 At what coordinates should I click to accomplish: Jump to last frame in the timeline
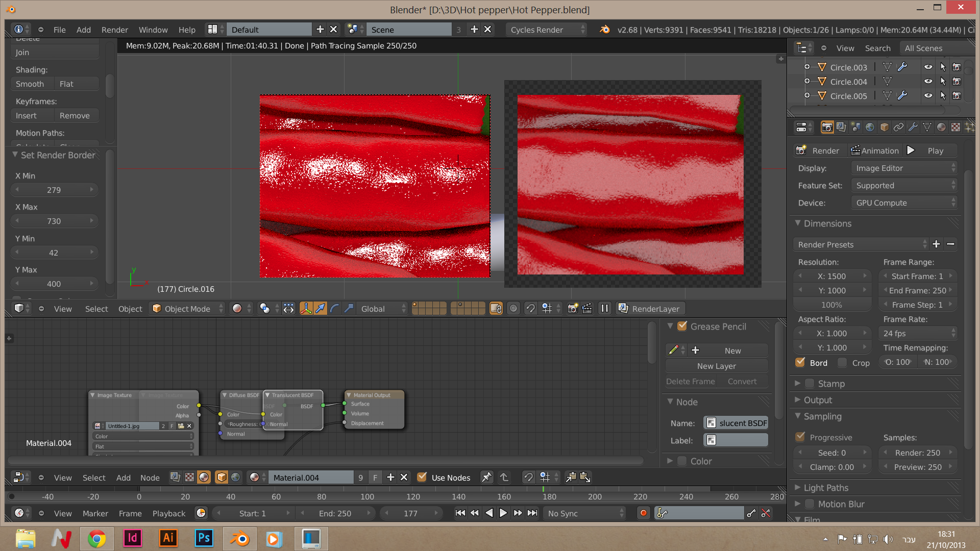(532, 513)
